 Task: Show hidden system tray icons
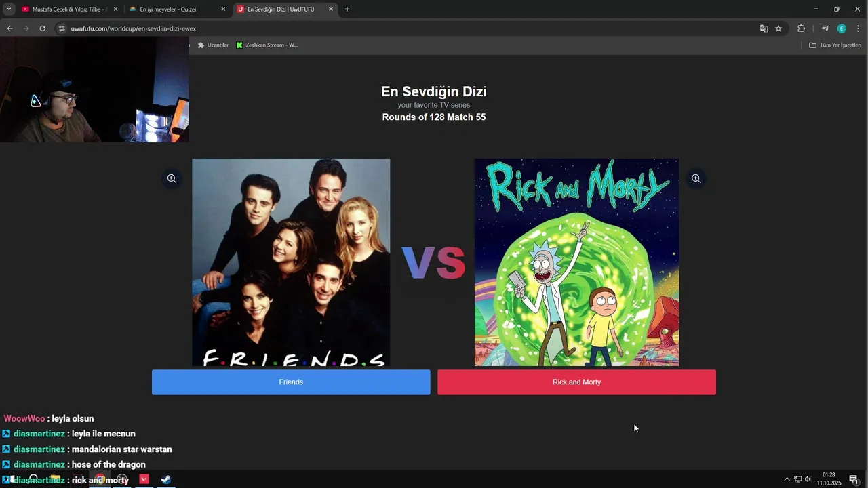tap(787, 479)
